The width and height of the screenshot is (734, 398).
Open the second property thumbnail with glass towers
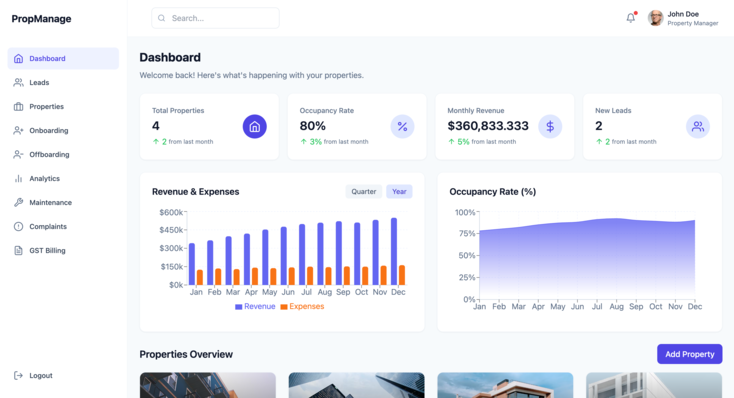point(357,385)
